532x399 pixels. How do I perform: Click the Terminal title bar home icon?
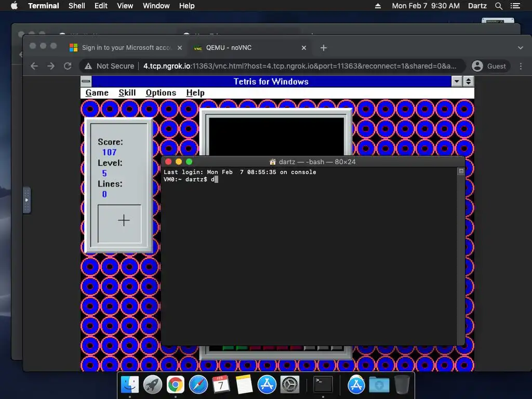coord(272,162)
